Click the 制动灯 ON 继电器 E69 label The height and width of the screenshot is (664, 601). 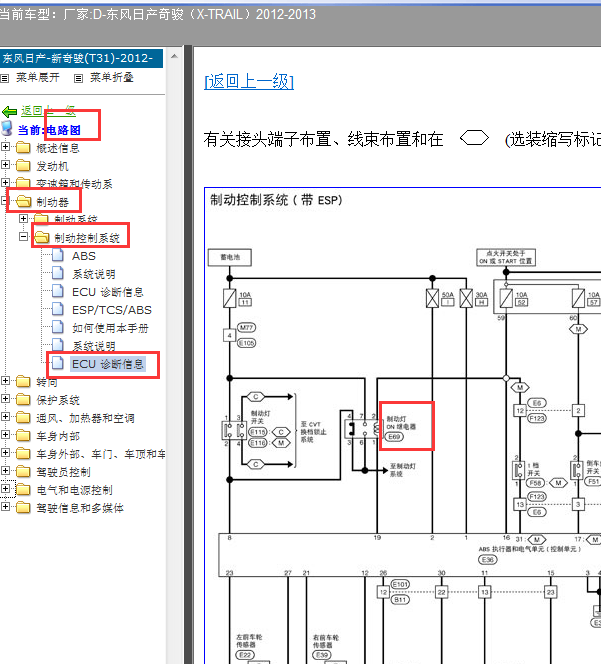401,427
